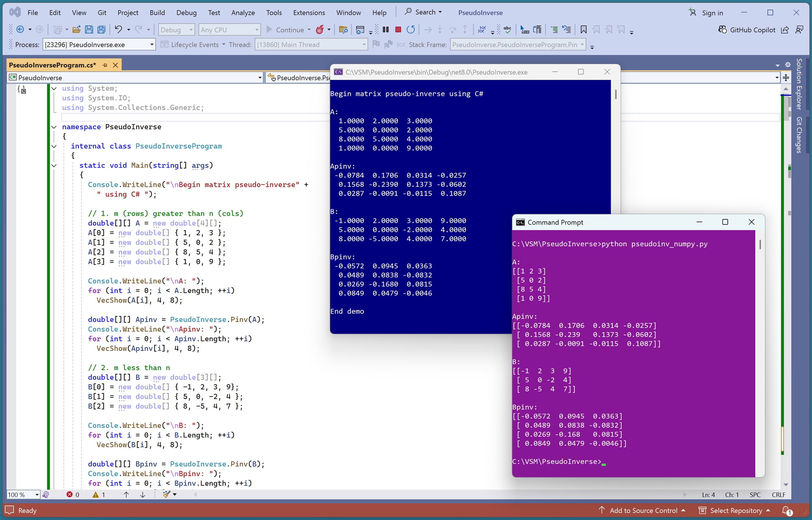Open the Solution Explorer side tab

[x=799, y=84]
